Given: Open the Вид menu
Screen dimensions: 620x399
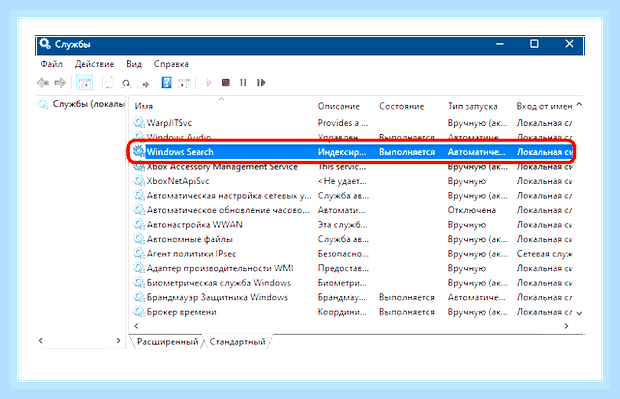Looking at the screenshot, I should [134, 64].
